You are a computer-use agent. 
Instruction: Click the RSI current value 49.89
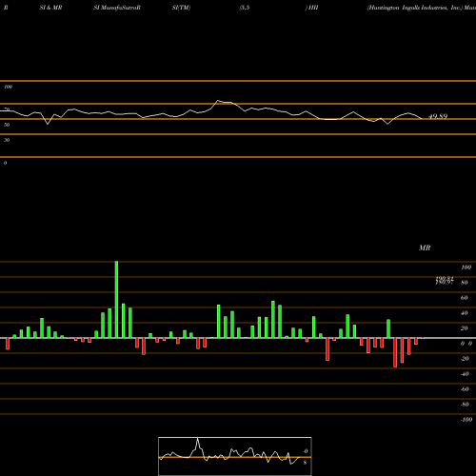coord(438,116)
